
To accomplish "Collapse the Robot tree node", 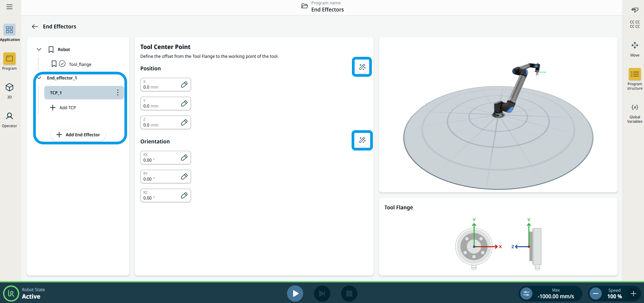I will (39, 49).
